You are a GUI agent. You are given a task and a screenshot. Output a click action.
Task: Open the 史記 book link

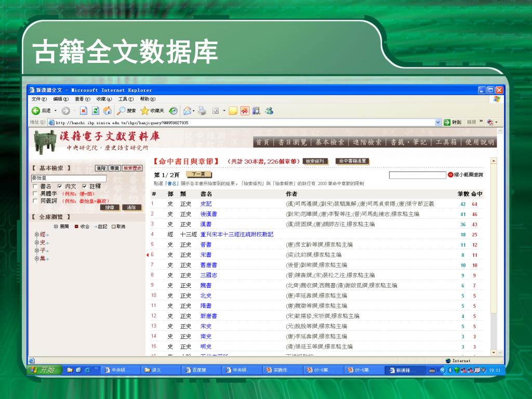pos(206,204)
